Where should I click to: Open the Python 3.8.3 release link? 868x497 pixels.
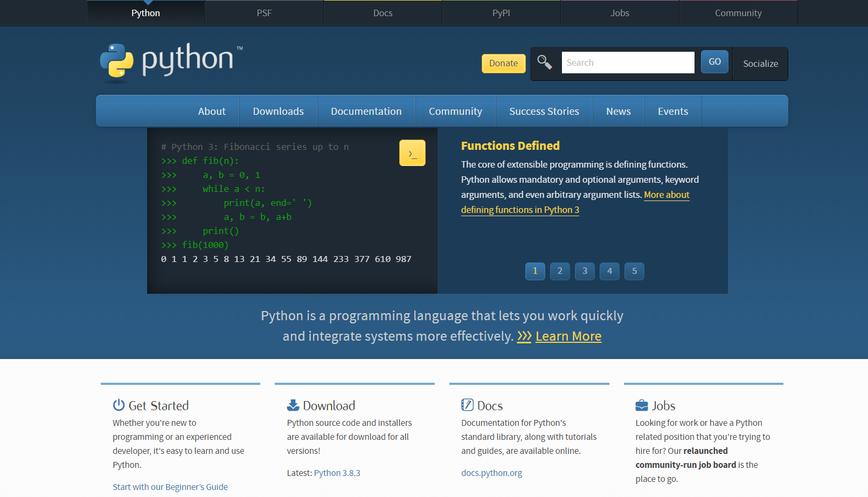click(337, 473)
